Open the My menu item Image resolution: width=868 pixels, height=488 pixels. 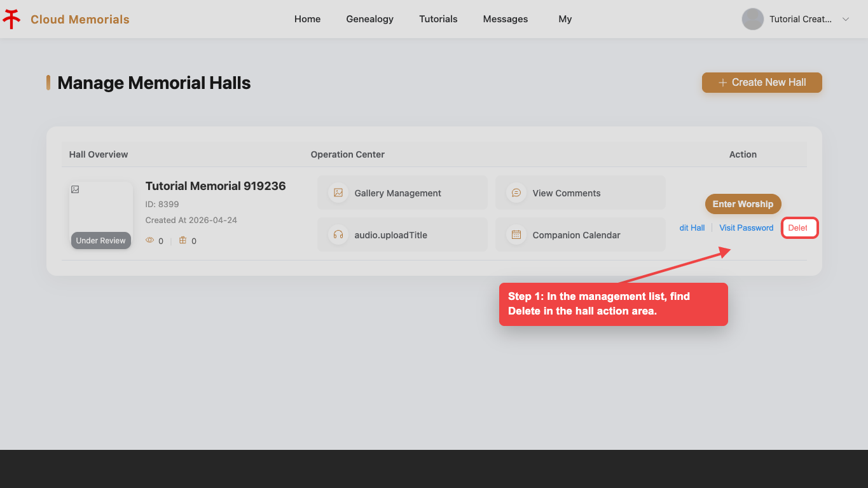pos(565,19)
